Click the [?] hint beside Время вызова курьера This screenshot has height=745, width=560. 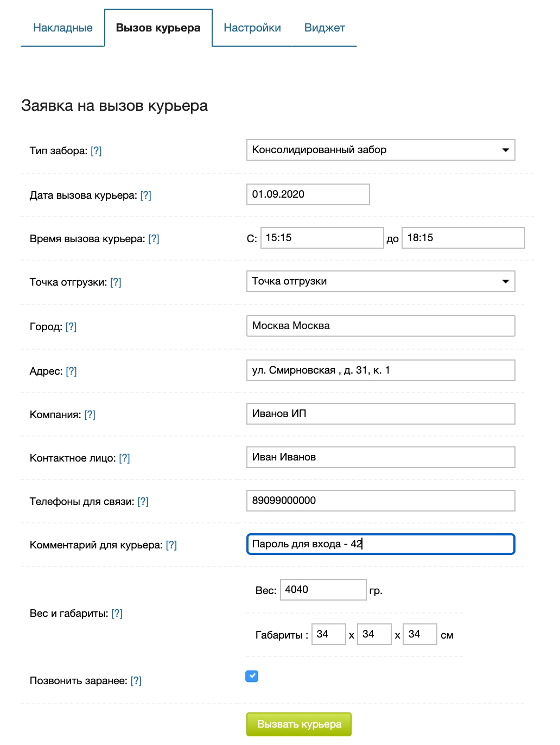[x=154, y=239]
